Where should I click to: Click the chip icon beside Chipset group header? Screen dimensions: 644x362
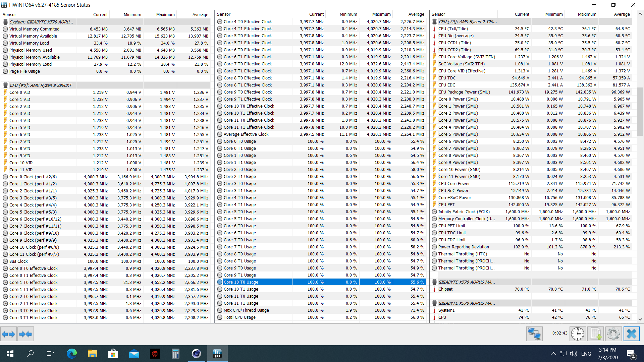[434, 282]
